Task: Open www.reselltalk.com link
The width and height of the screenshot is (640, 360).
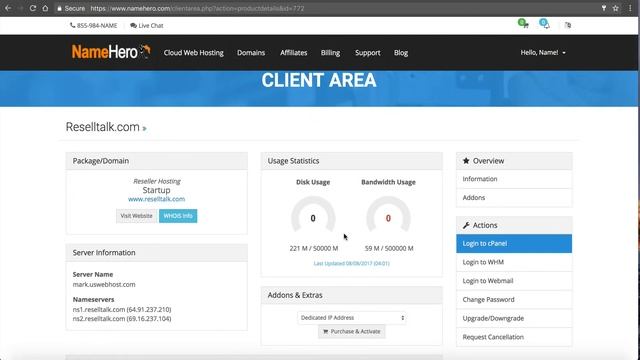Action: [x=156, y=199]
